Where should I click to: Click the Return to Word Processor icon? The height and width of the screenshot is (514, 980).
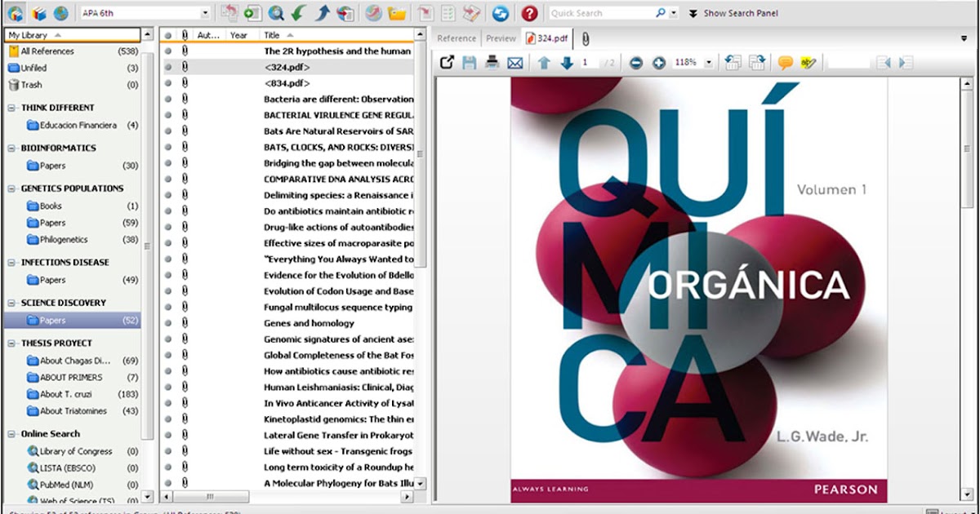[x=471, y=13]
